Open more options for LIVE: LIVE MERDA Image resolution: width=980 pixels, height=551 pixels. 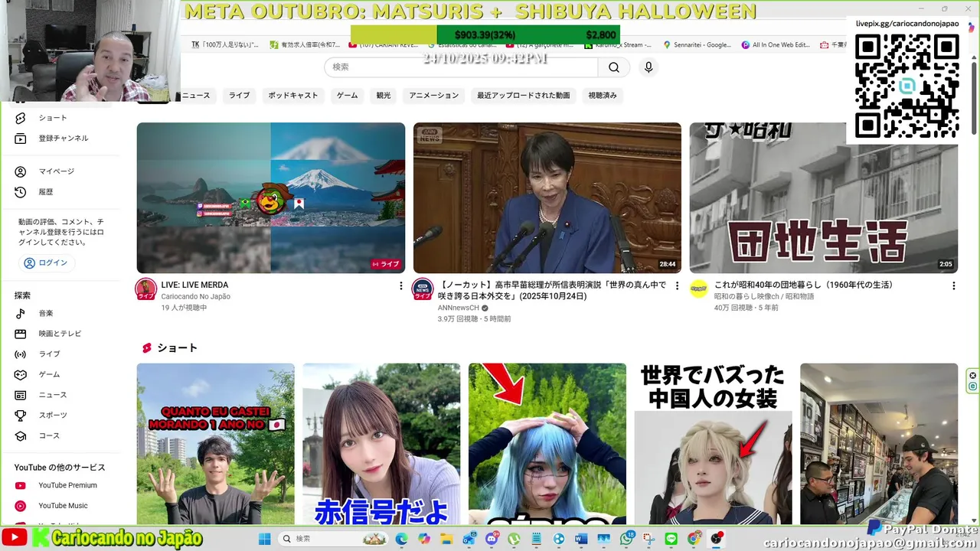(x=400, y=285)
